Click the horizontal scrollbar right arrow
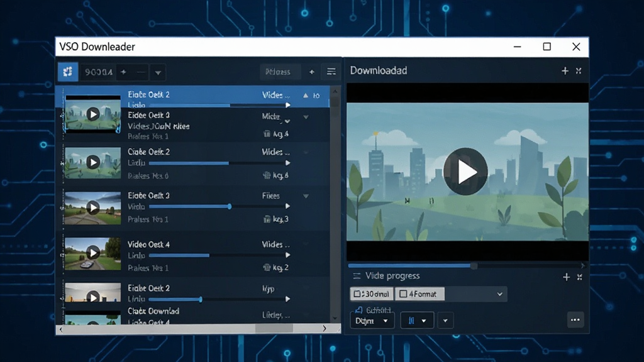 325,329
